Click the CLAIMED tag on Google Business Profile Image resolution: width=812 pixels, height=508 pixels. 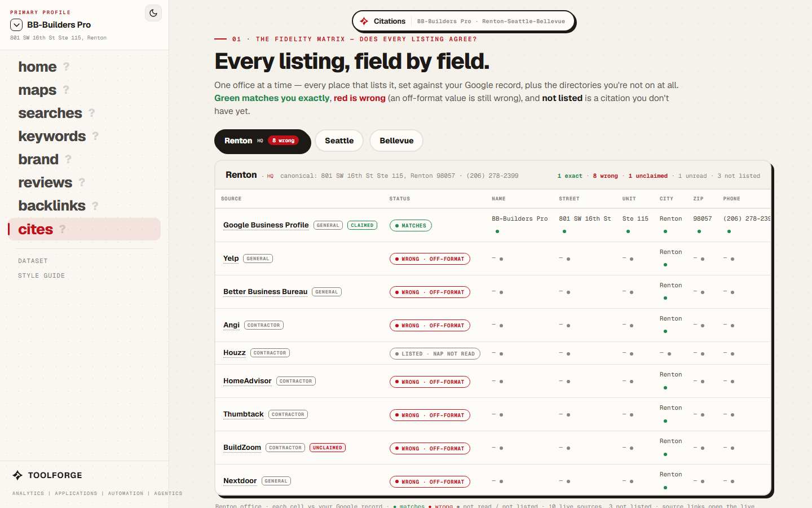[362, 225]
